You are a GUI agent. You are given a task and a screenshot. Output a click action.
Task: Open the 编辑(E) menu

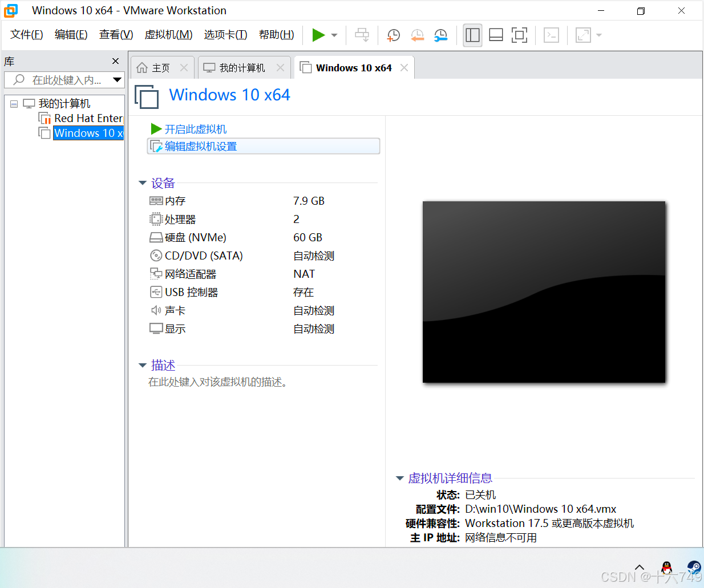pos(71,35)
